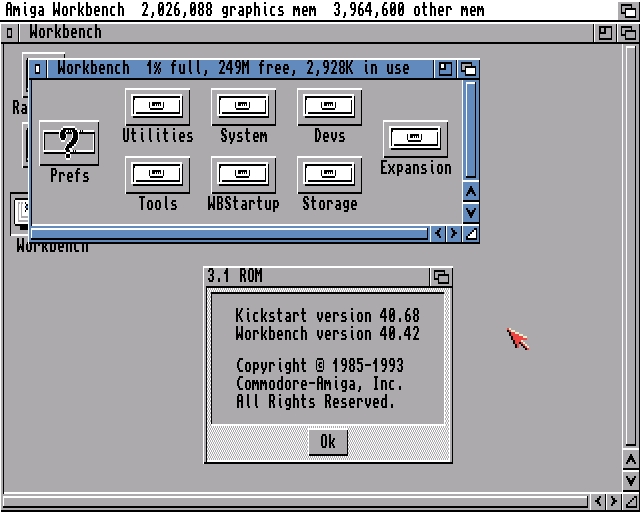Image resolution: width=640 pixels, height=512 pixels.
Task: Click zoom gadget of the blue Workbench drawer window
Action: tap(445, 69)
